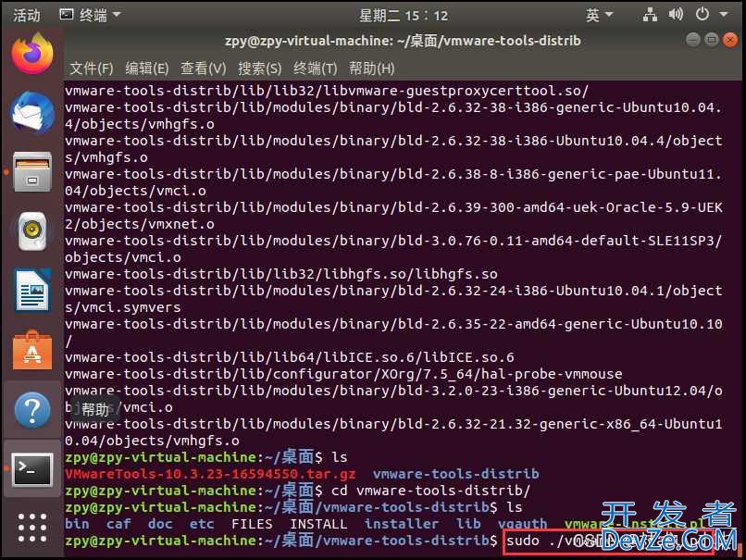Image resolution: width=746 pixels, height=560 pixels.
Task: Open the 英 input method dropdown
Action: pos(599,15)
